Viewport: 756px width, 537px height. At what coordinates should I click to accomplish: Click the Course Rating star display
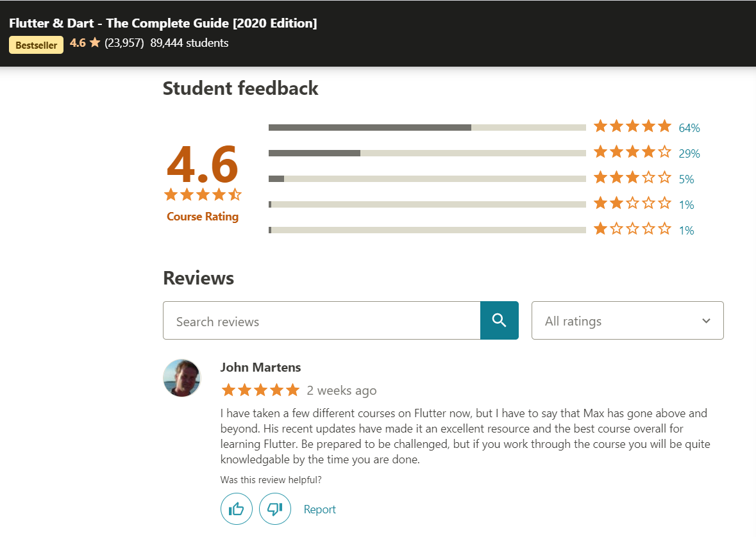click(203, 195)
